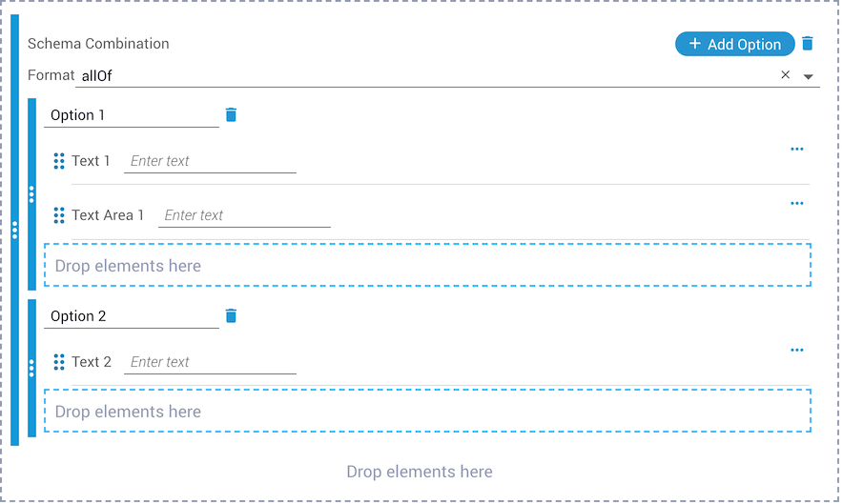The height and width of the screenshot is (504, 843).
Task: Click the Option 1 blue side drag bar
Action: pyautogui.click(x=31, y=194)
